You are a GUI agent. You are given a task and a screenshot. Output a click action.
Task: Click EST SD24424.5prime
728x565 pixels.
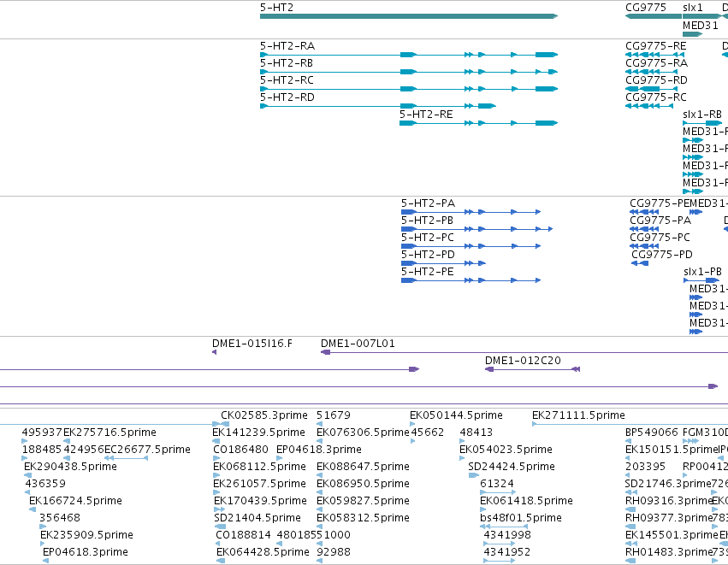[x=512, y=467]
